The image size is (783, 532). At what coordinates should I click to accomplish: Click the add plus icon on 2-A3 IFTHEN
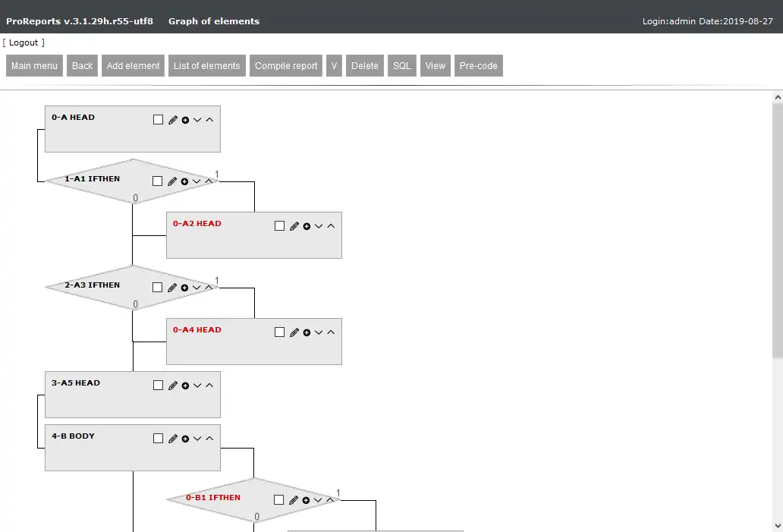[184, 288]
